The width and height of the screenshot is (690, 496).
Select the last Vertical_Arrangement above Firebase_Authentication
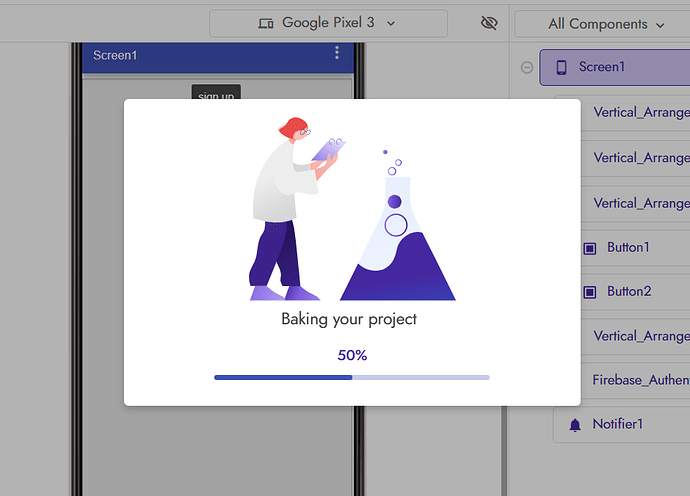640,336
